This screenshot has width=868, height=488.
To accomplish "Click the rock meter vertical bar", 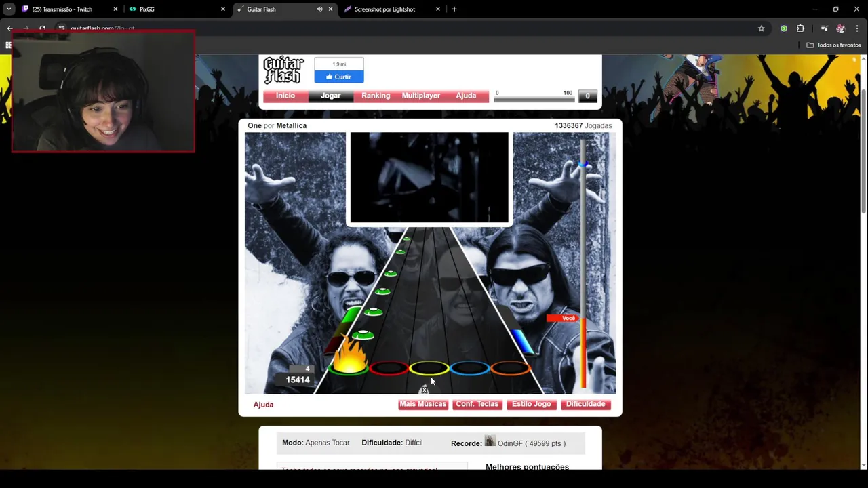I will 583,264.
